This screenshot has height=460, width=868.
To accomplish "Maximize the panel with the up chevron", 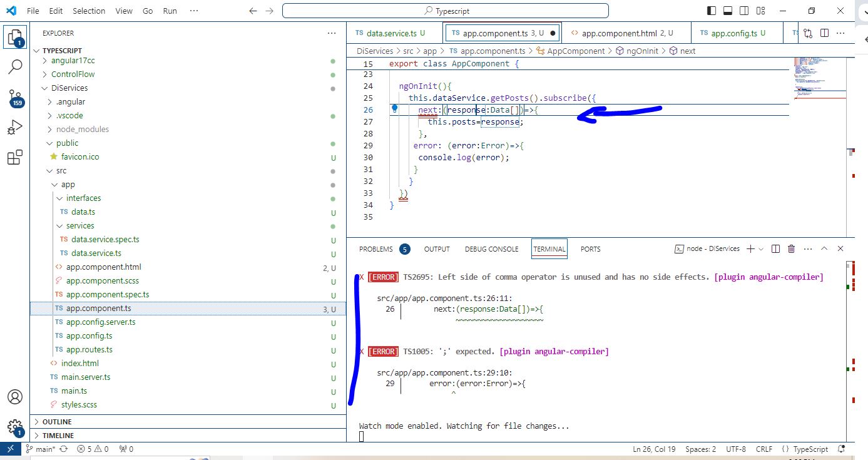I will click(x=824, y=248).
